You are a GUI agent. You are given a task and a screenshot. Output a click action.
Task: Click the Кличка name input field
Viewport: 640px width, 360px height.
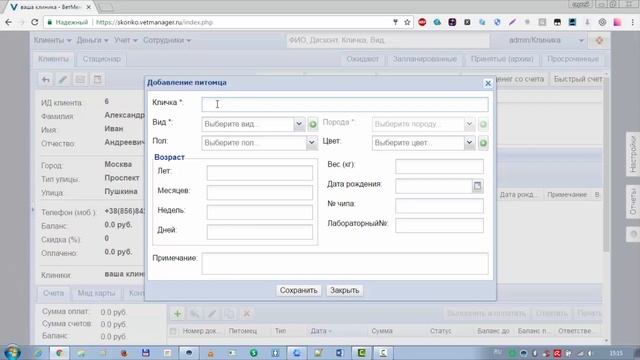point(344,104)
